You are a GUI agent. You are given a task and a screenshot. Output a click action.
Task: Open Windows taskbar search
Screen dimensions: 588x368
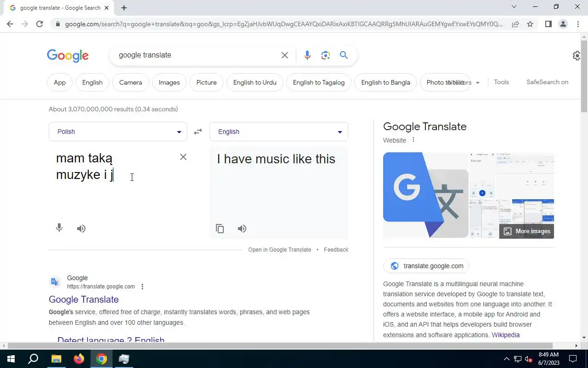tap(33, 359)
